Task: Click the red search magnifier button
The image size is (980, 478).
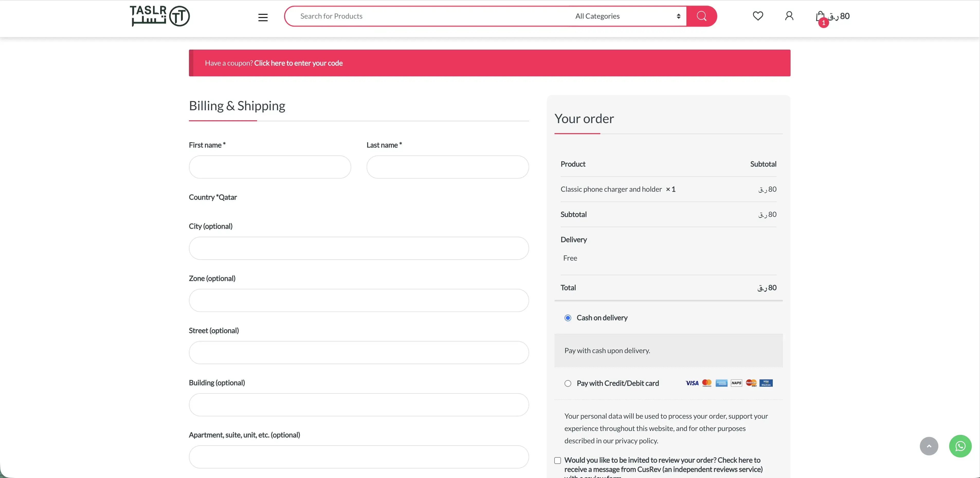Action: (702, 16)
